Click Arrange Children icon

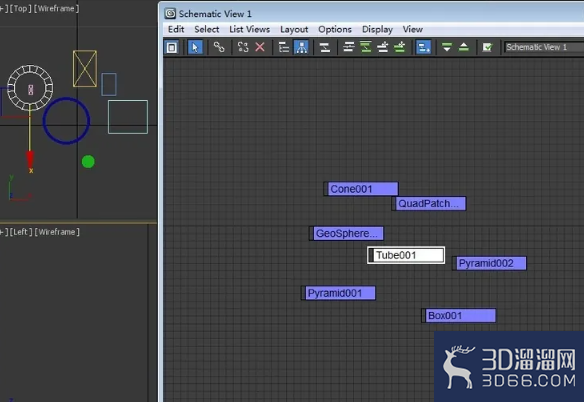(349, 47)
